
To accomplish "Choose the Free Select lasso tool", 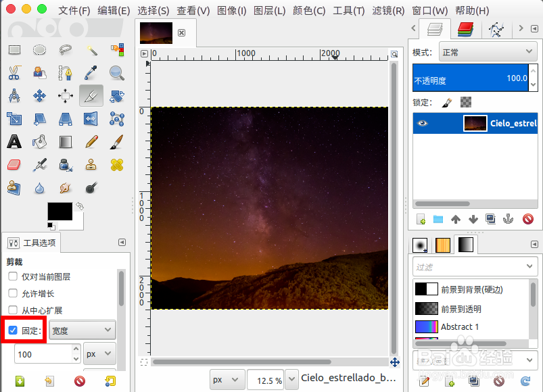I will point(65,50).
